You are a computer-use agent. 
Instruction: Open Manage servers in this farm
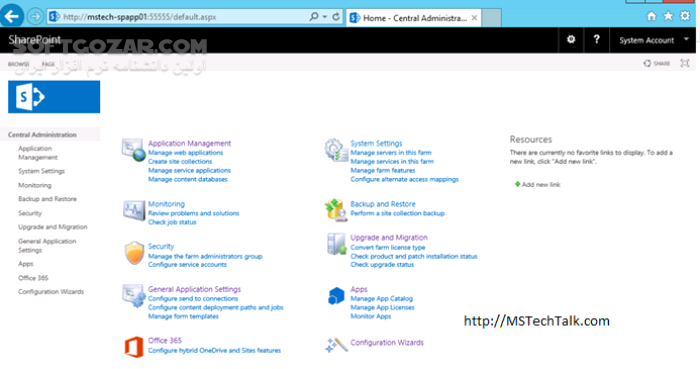391,153
